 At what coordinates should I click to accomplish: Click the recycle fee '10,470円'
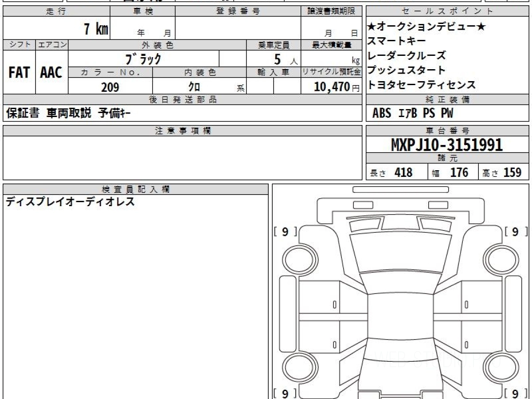tap(337, 87)
